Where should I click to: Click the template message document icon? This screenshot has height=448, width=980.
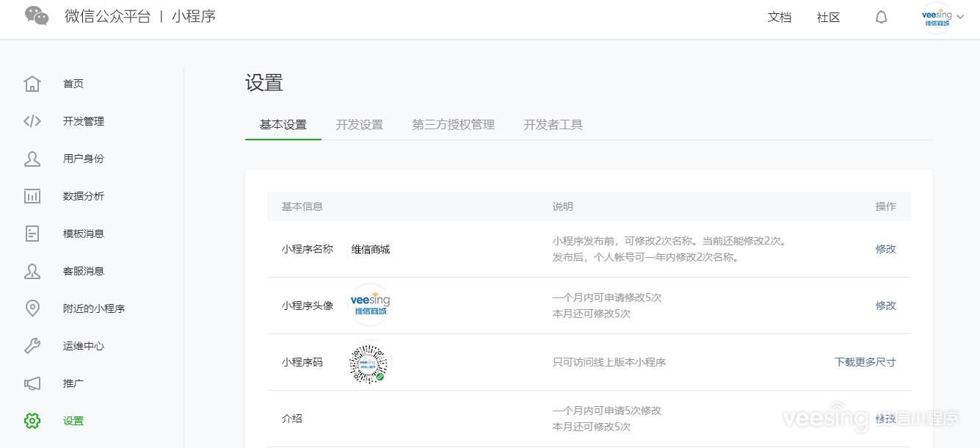click(32, 234)
